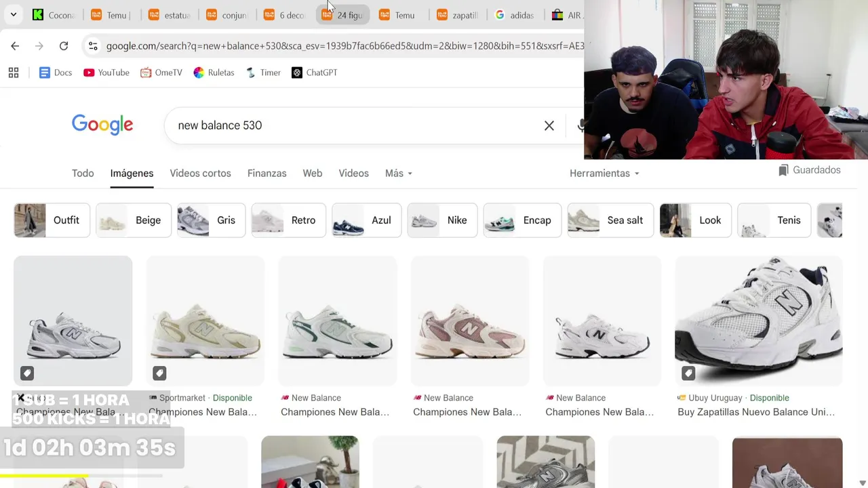
Task: Filter images by Outfit chip
Action: point(52,220)
